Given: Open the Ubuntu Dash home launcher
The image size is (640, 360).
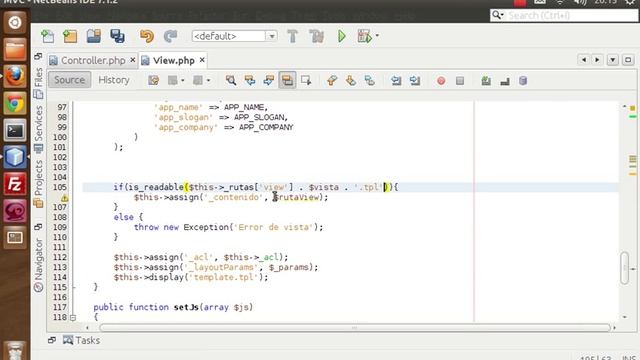Looking at the screenshot, I should pos(15,22).
